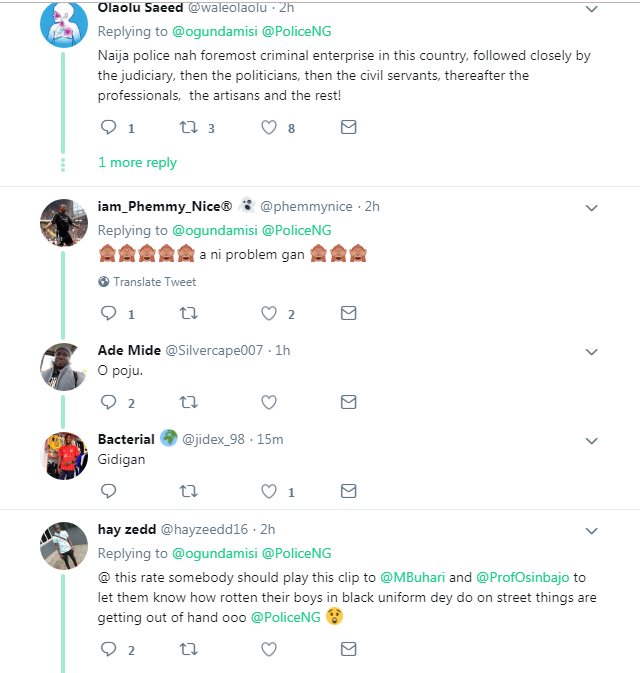The width and height of the screenshot is (640, 673).
Task: Expand dropdown caret on Ade Mide's tweet
Action: 591,351
